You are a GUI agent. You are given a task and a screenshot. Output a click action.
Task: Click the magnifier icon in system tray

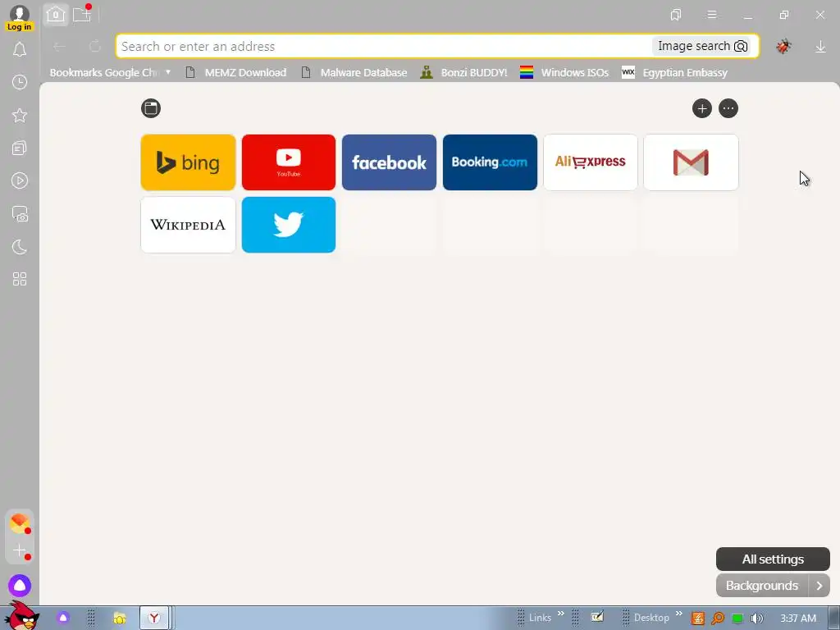[x=717, y=619]
